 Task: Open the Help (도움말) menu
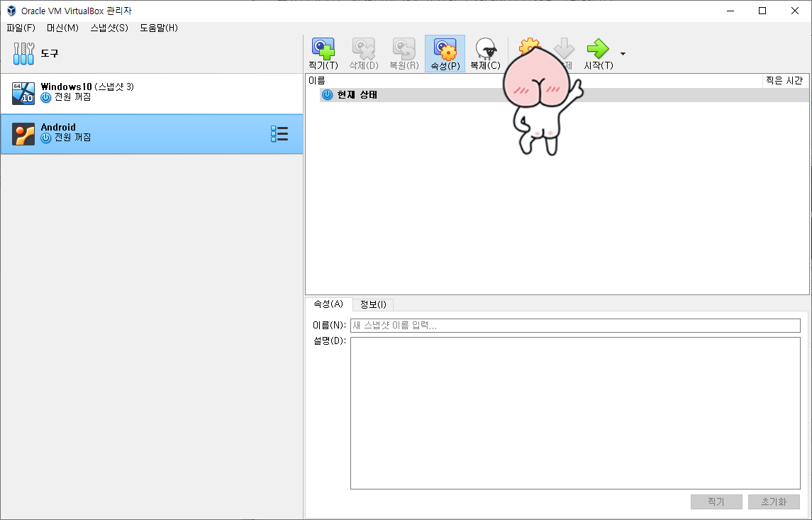[x=159, y=28]
